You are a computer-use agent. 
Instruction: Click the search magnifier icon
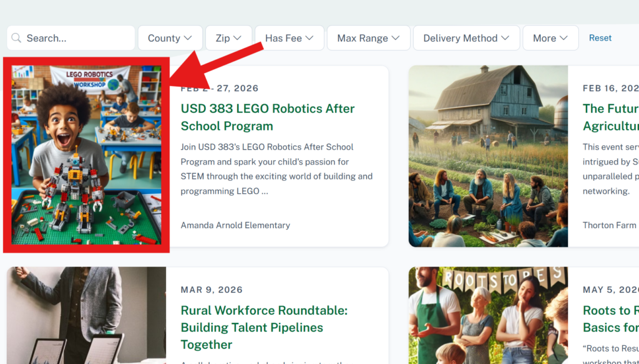(x=17, y=38)
